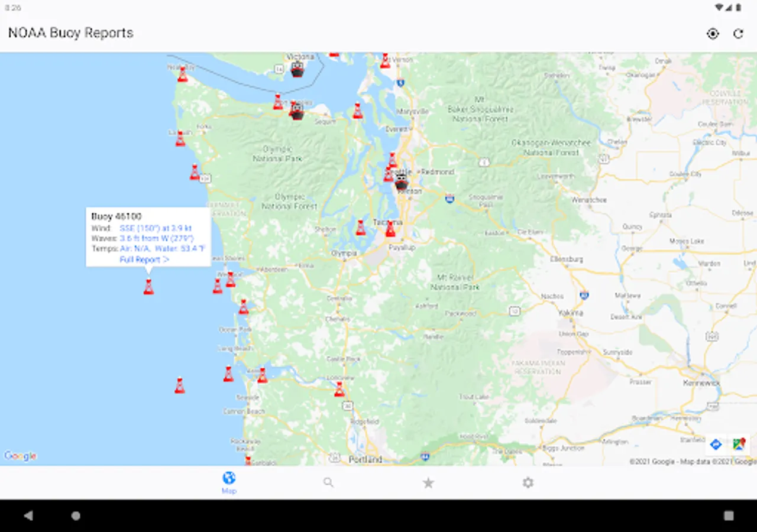Select the buoy marker at Astoria
The height and width of the screenshot is (532, 757).
coord(262,375)
